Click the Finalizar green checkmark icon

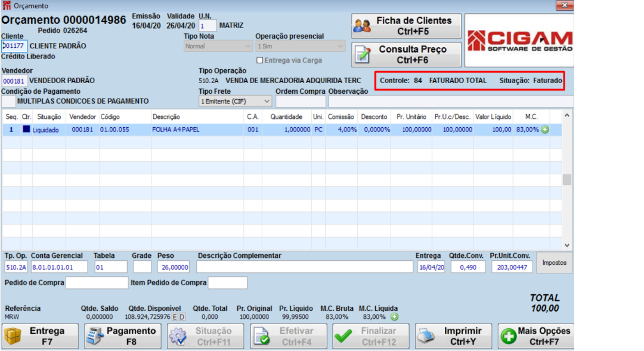[343, 336]
